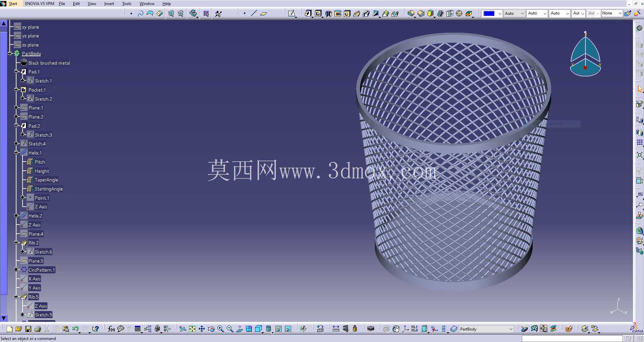Click the Undo arrow icon

75,329
